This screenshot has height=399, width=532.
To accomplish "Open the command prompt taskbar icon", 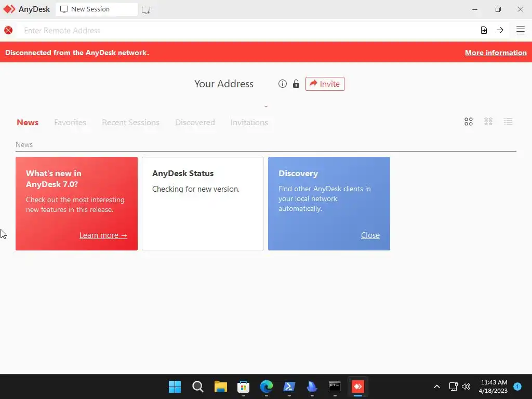I will pyautogui.click(x=335, y=387).
